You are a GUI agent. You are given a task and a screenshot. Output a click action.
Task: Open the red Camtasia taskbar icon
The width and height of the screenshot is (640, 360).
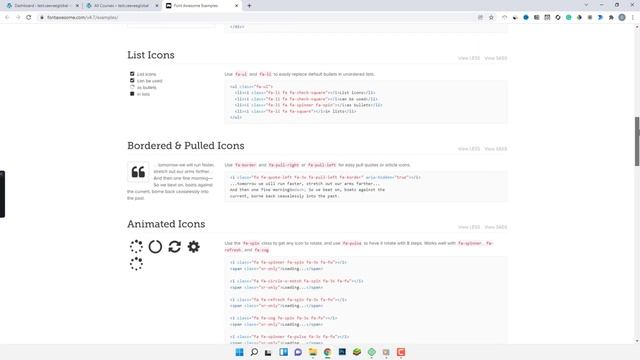401,352
